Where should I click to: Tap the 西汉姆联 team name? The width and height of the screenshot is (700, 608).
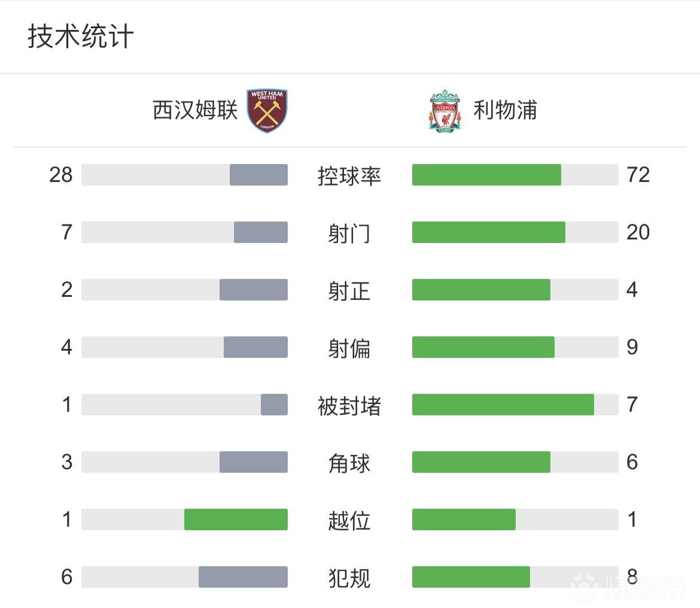[x=195, y=111]
